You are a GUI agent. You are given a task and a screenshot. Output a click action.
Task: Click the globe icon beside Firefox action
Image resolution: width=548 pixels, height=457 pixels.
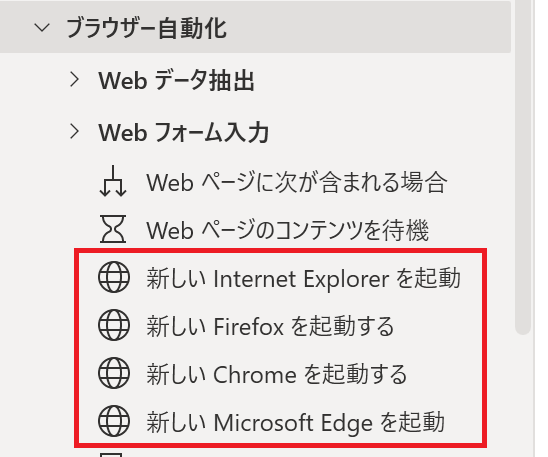tap(114, 326)
